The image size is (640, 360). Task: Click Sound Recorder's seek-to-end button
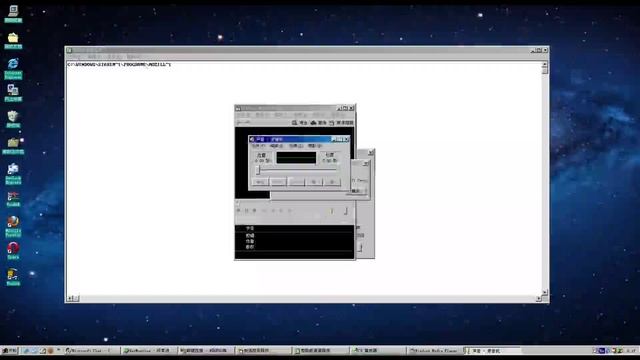click(278, 182)
